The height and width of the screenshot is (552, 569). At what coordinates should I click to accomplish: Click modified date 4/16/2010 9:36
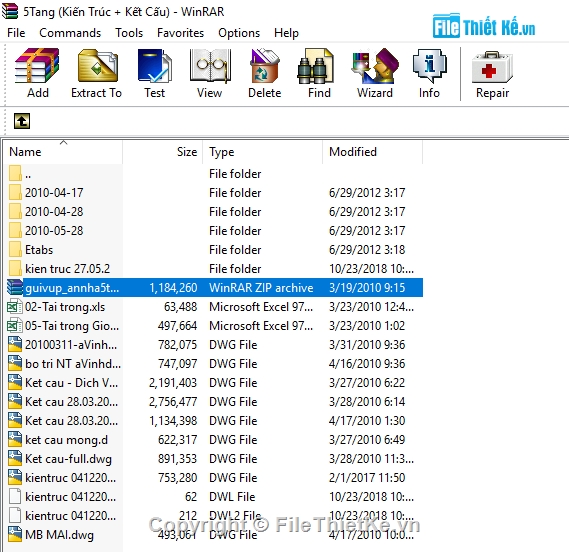pyautogui.click(x=367, y=364)
